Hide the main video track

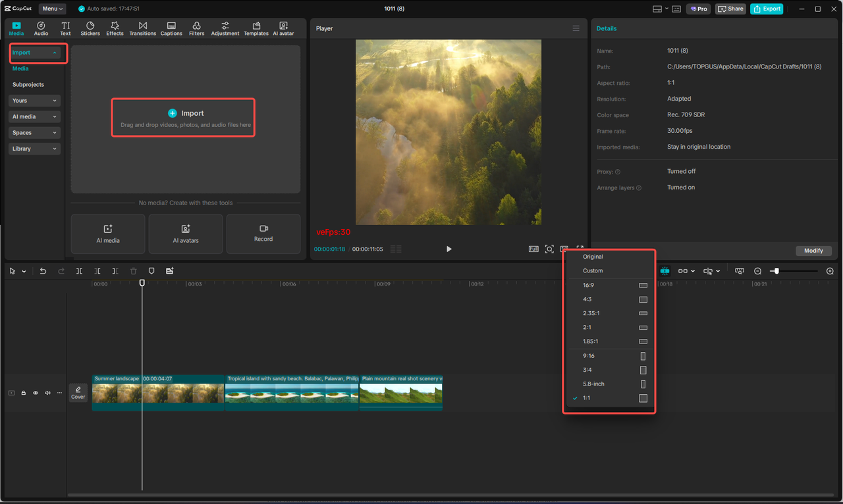tap(35, 393)
